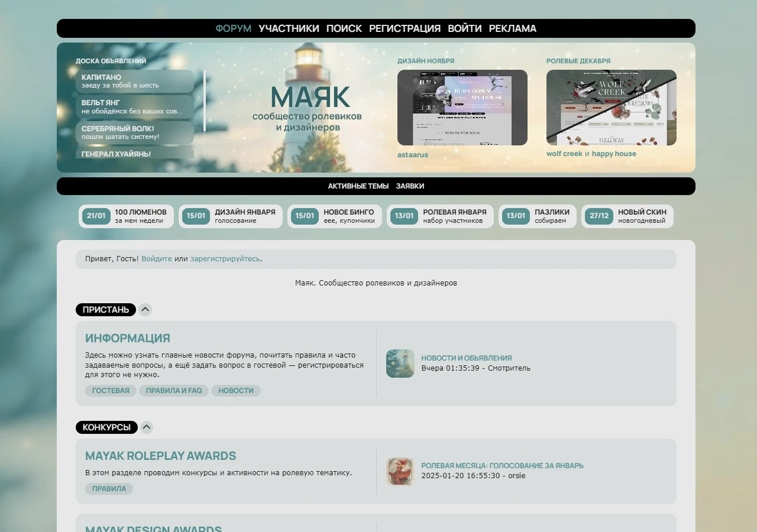Open the СЕРЕБРЯНЫЙ ВОЛК! announcement
Viewport: 757px width, 532px height.
(135, 132)
